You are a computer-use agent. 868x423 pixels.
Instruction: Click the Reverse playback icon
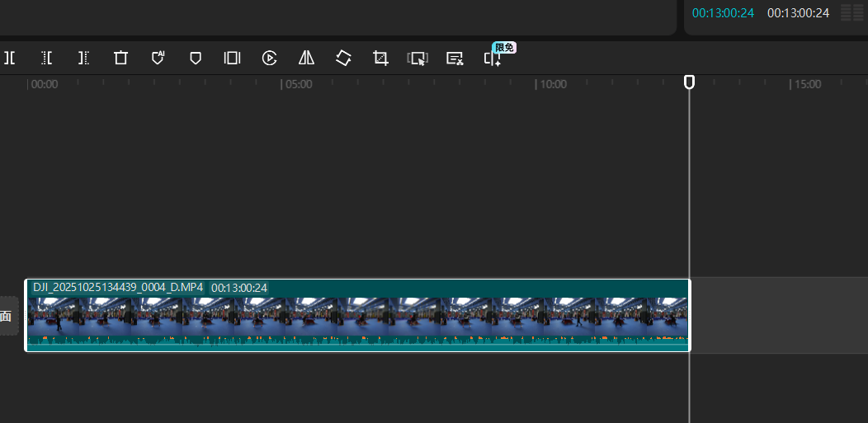[269, 58]
